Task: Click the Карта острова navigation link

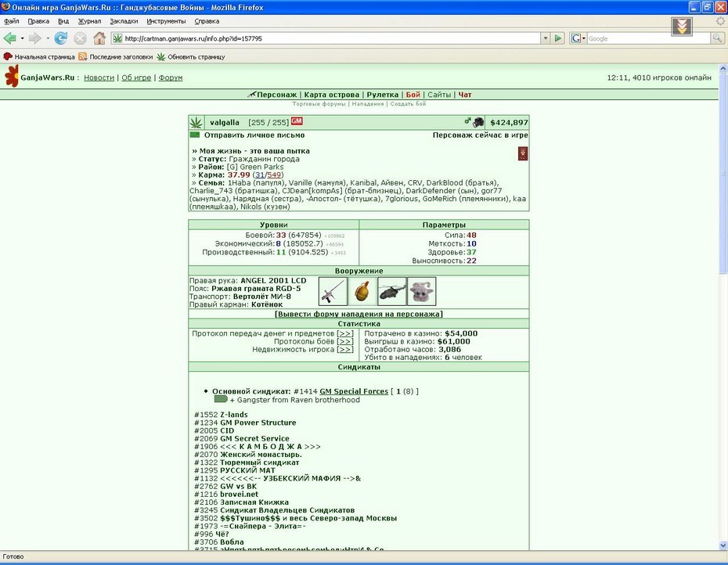Action: click(331, 95)
